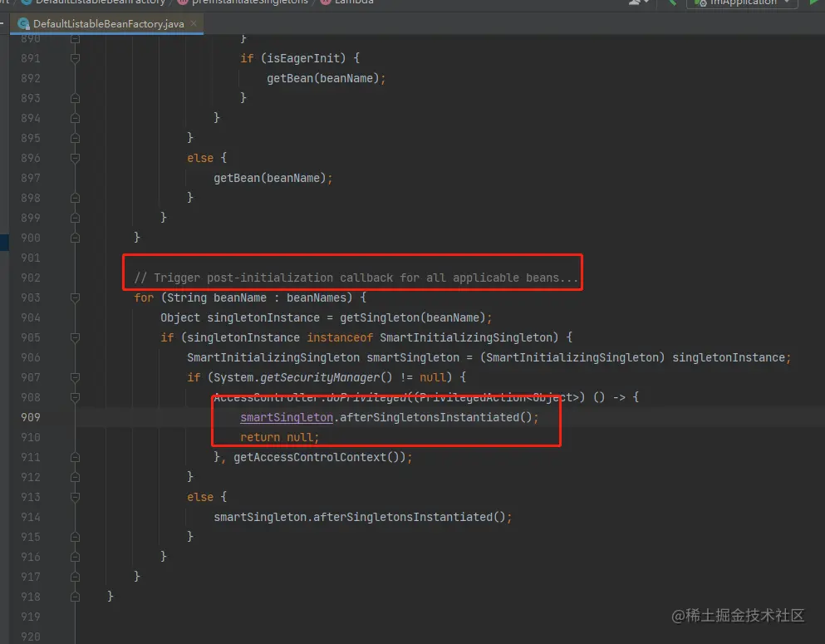Click the Lambda breadcrumb
This screenshot has height=644, width=825.
(x=354, y=2)
